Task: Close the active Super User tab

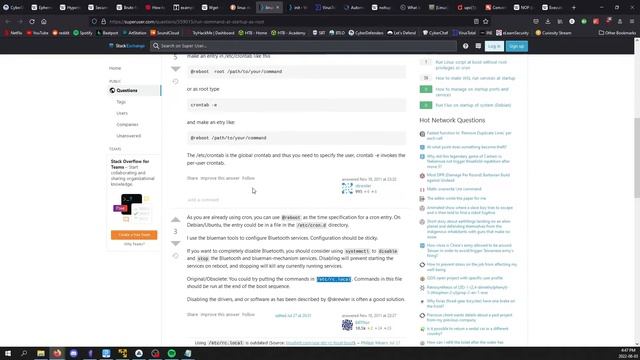Action: (x=278, y=7)
